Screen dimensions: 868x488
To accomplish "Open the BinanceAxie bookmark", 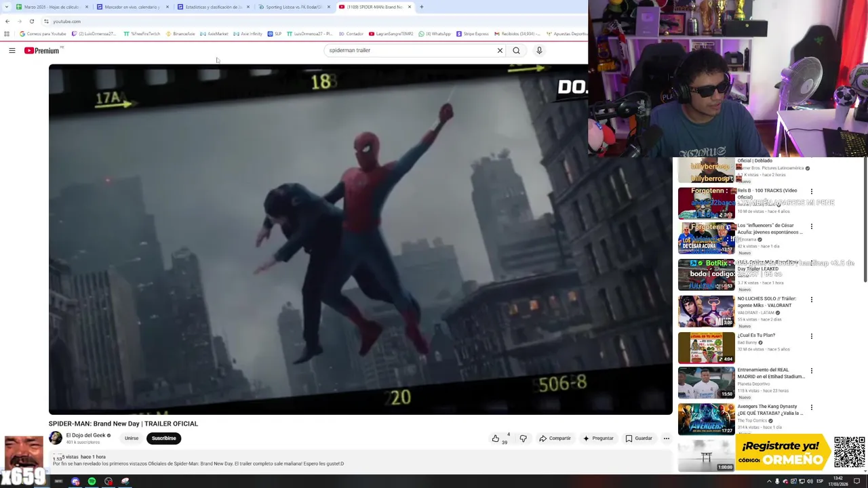I will point(180,33).
